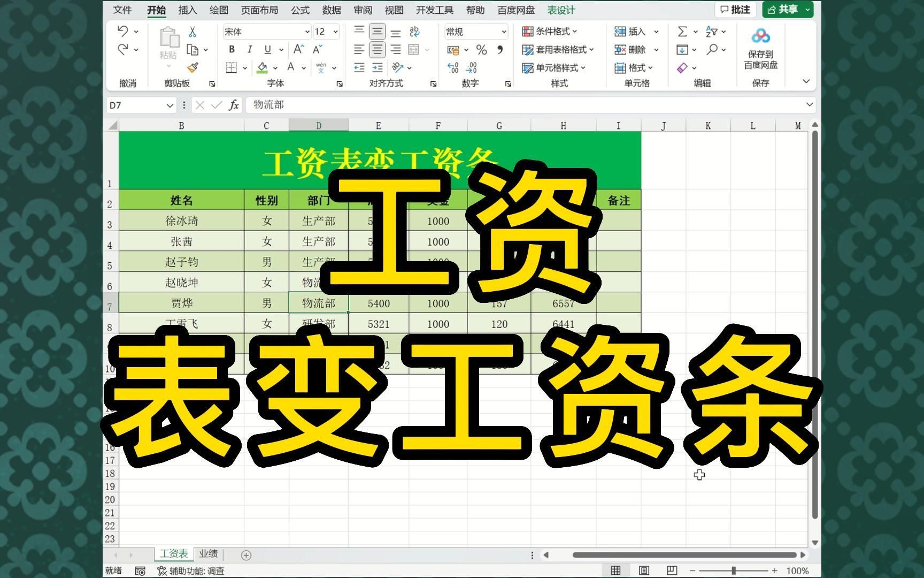Click the 批注 comment button
924x578 pixels.
pyautogui.click(x=735, y=9)
